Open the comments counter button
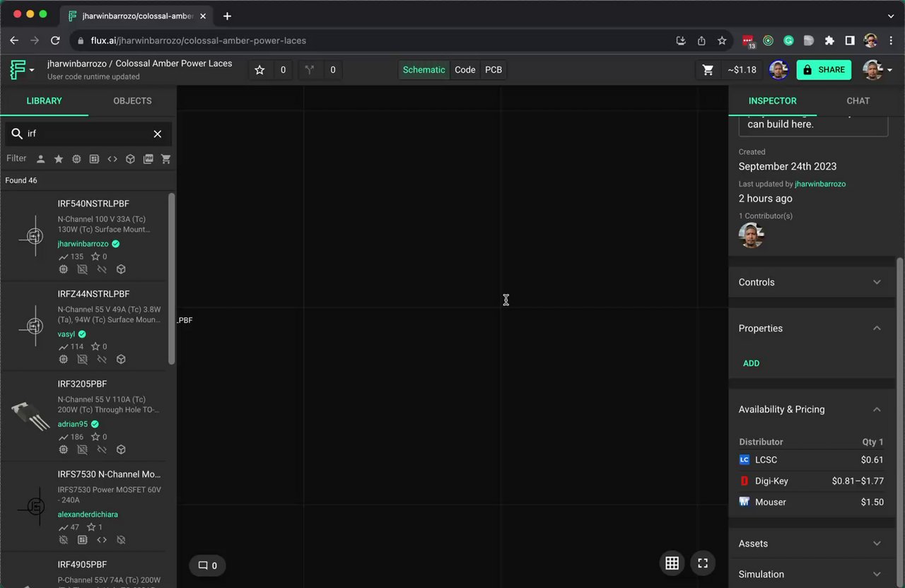The width and height of the screenshot is (905, 588). tap(207, 565)
